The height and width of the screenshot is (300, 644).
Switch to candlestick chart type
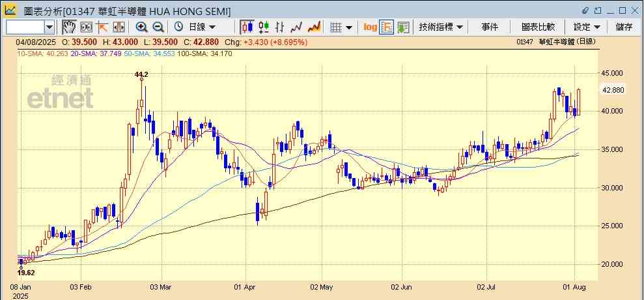coord(247,27)
